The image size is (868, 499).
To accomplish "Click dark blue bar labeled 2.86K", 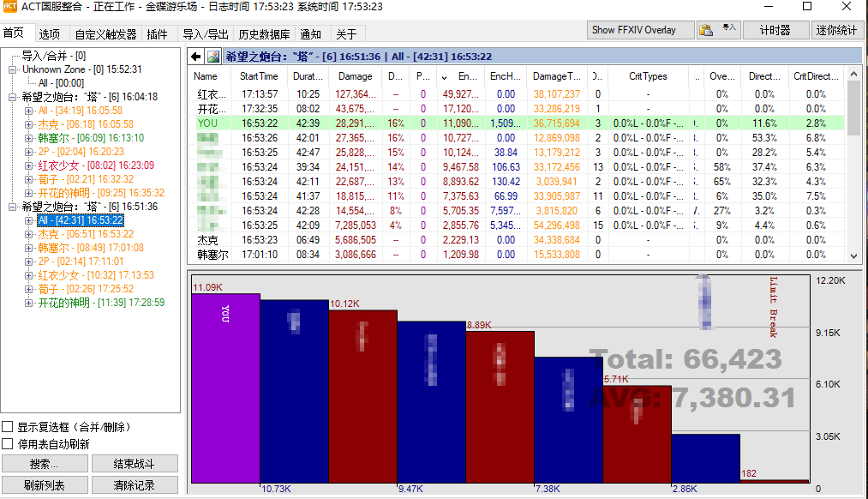I will [706, 459].
